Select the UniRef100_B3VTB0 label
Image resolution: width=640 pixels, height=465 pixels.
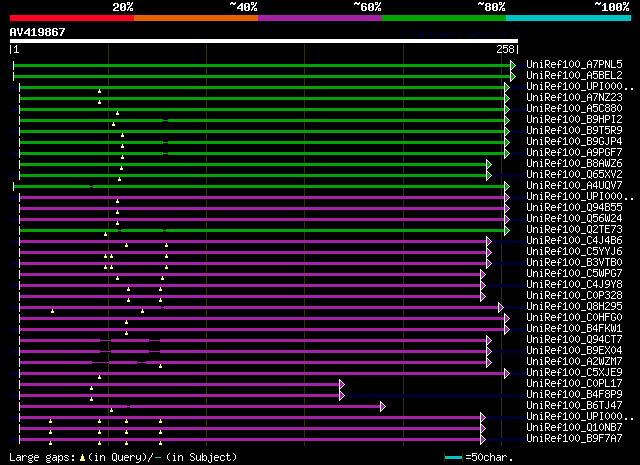574,263
